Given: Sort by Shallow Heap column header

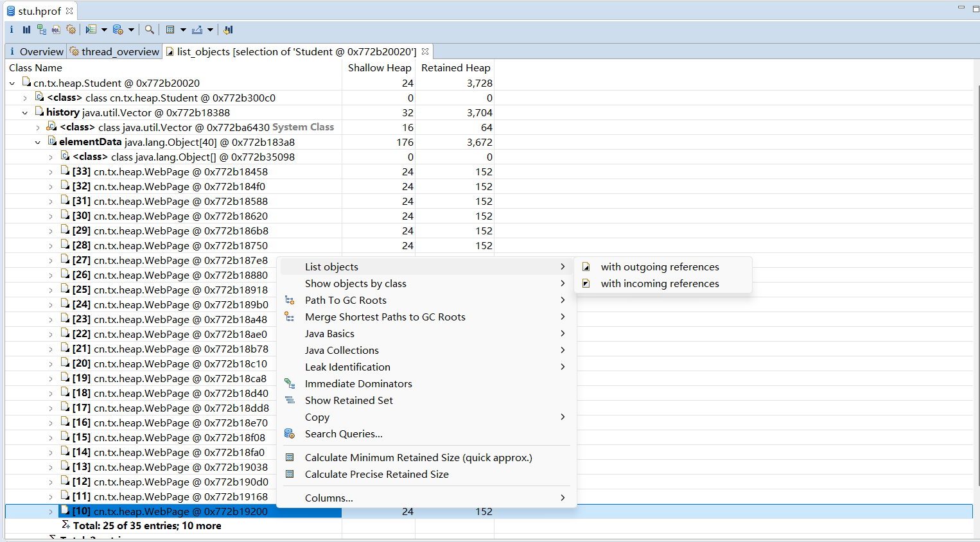Looking at the screenshot, I should click(x=379, y=67).
